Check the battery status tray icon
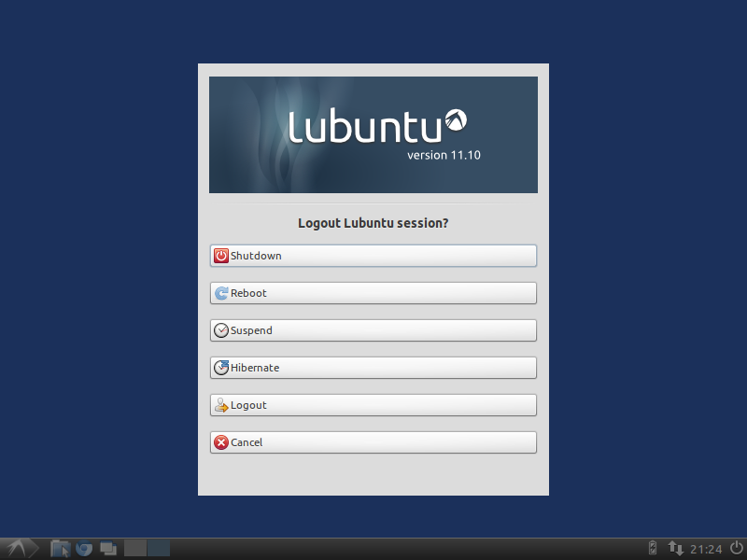 pos(653,548)
